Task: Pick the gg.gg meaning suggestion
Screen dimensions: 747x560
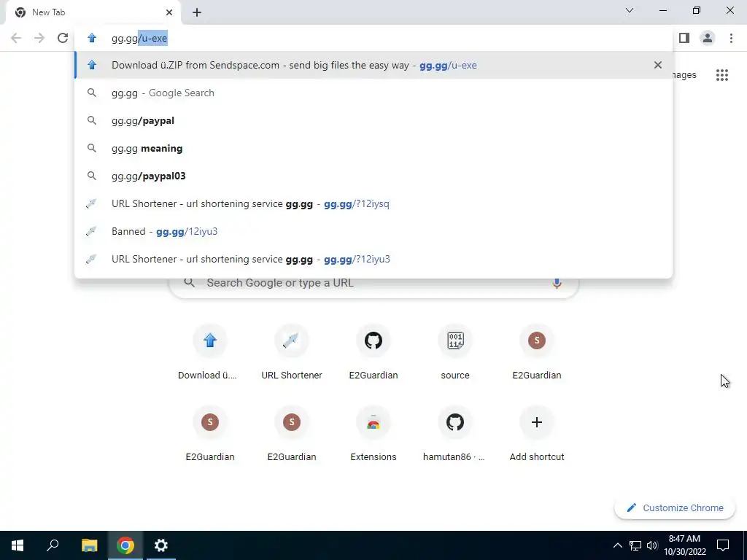Action: pyautogui.click(x=373, y=148)
